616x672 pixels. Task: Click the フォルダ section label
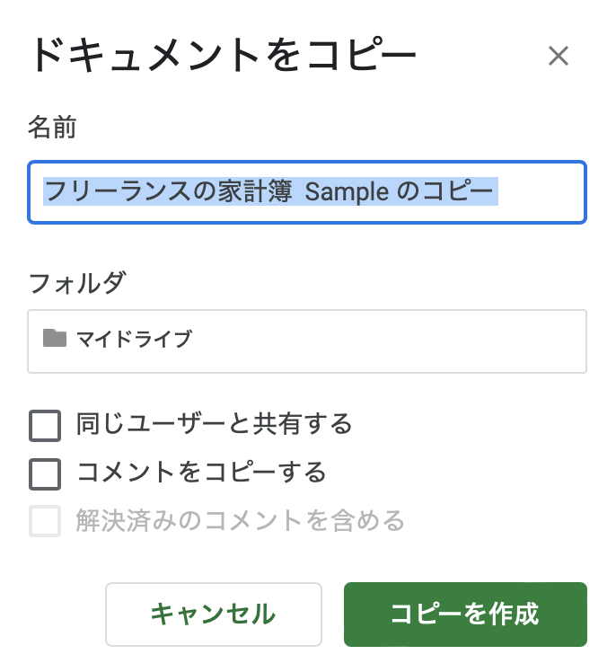77,283
